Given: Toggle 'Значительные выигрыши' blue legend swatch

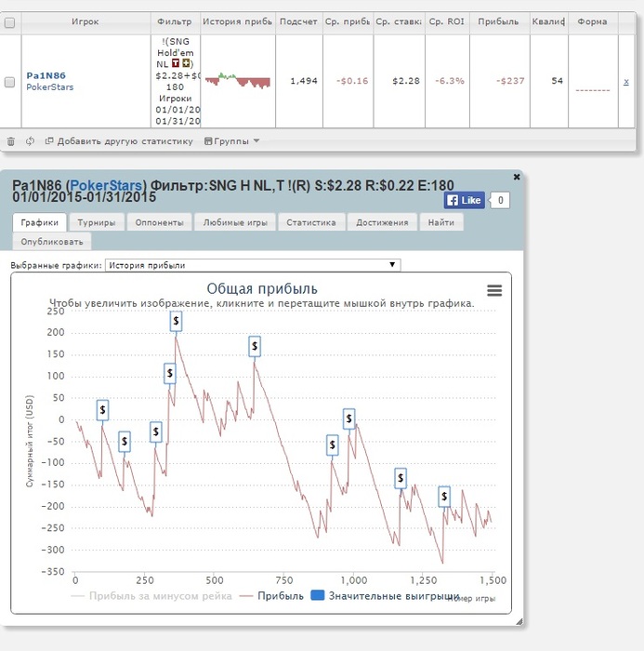Looking at the screenshot, I should [318, 595].
